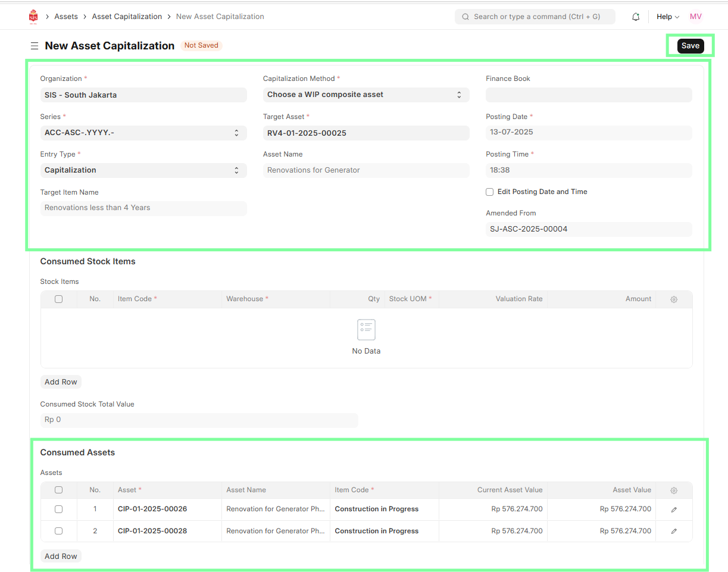This screenshot has height=572, width=728.
Task: Open the Help menu
Action: click(x=667, y=17)
